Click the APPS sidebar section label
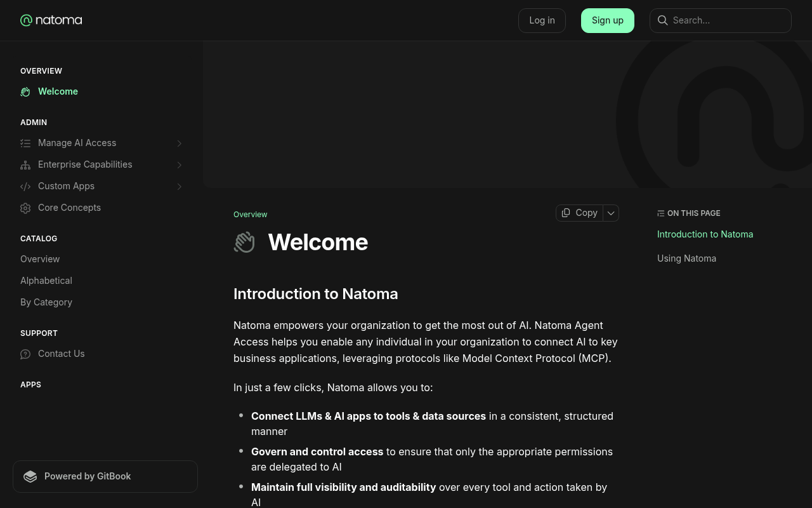Image resolution: width=812 pixels, height=508 pixels. point(30,385)
